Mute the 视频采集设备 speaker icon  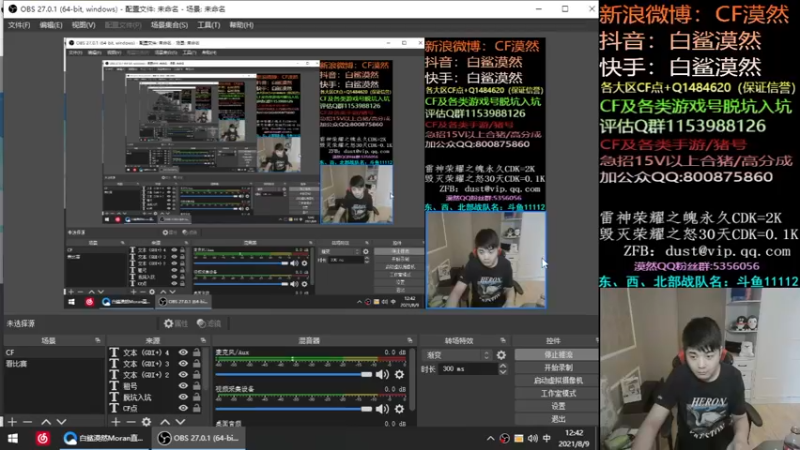382,409
